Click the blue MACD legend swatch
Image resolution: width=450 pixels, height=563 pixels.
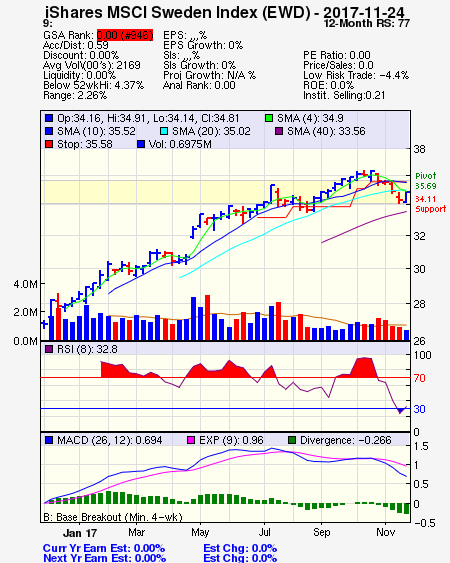tap(49, 440)
